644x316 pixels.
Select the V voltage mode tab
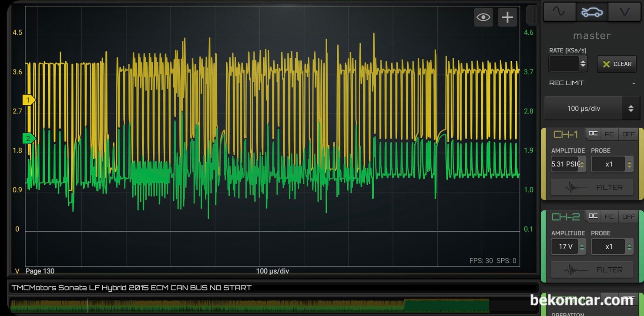click(x=625, y=12)
